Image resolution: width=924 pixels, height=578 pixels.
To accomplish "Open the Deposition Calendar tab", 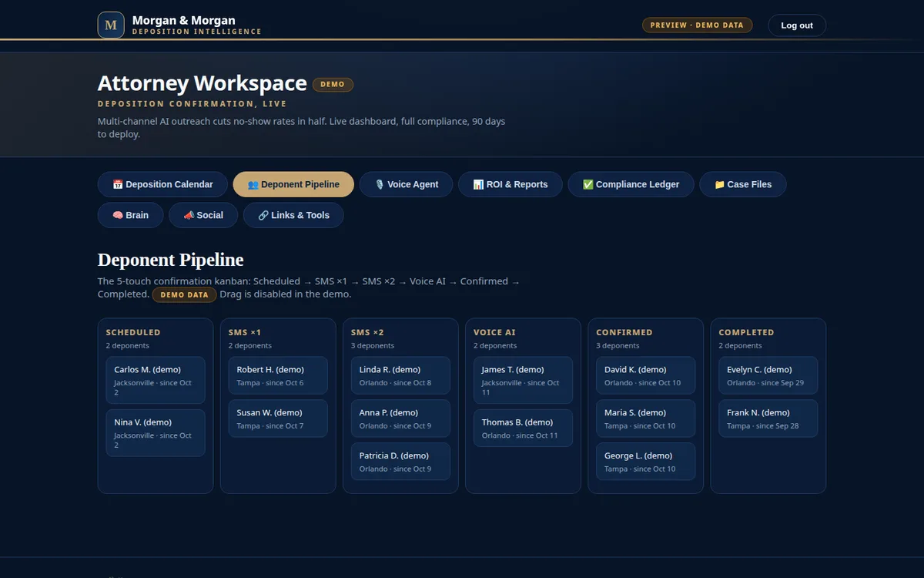I will (162, 184).
